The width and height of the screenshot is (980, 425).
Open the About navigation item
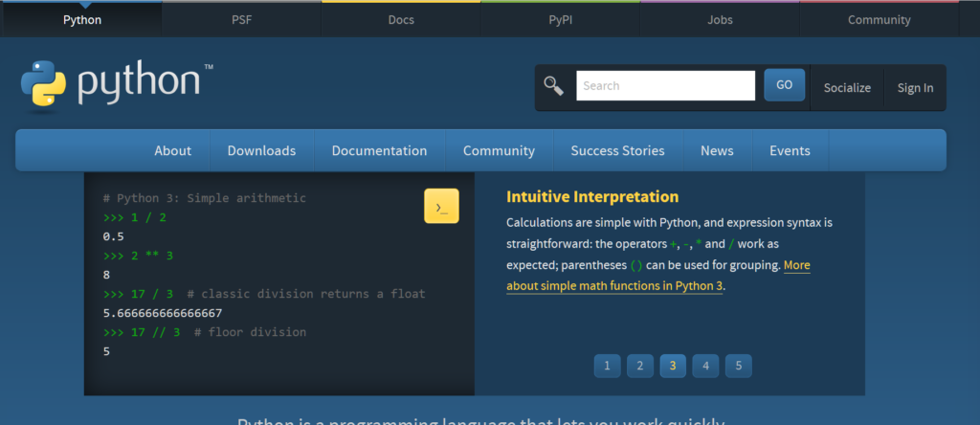(x=172, y=150)
